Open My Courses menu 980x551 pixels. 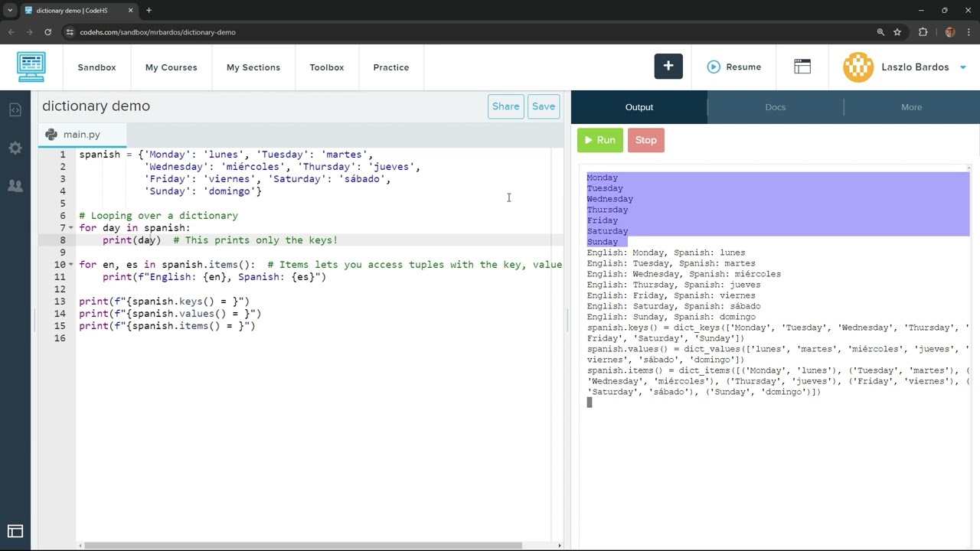coord(171,67)
